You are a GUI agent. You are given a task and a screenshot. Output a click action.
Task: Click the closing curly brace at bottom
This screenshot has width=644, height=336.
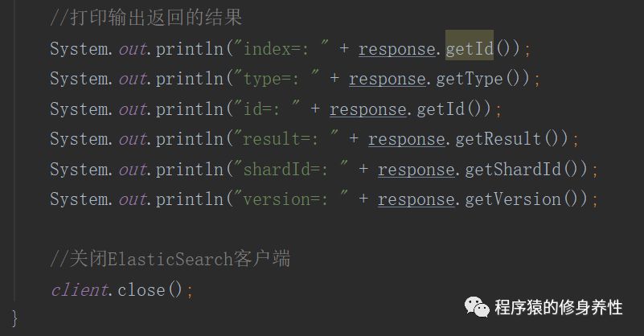click(x=14, y=317)
